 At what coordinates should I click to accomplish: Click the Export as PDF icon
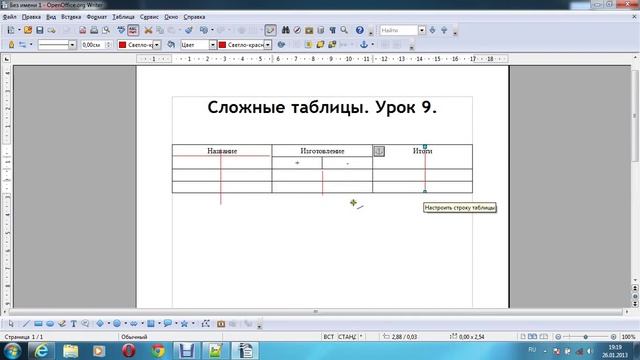pos(82,30)
